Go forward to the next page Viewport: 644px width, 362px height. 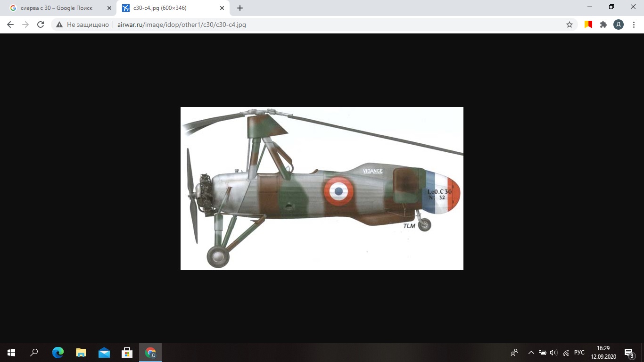click(x=25, y=25)
